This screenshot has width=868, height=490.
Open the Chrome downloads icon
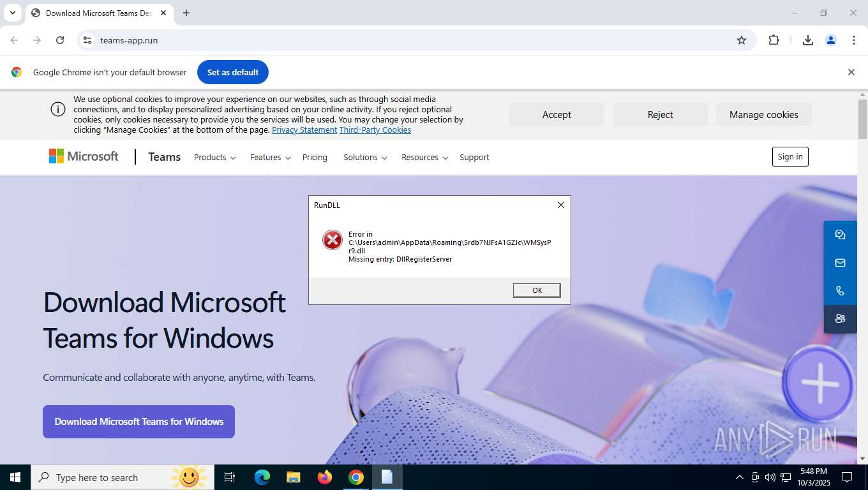[808, 40]
